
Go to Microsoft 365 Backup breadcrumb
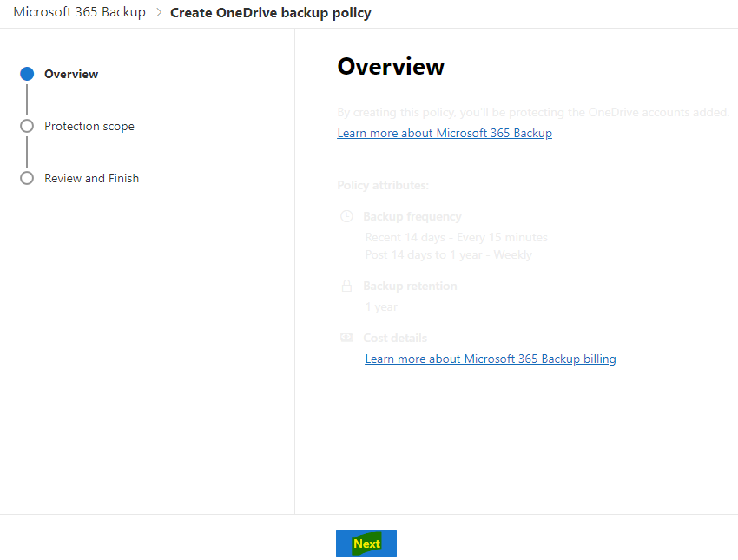coord(80,12)
